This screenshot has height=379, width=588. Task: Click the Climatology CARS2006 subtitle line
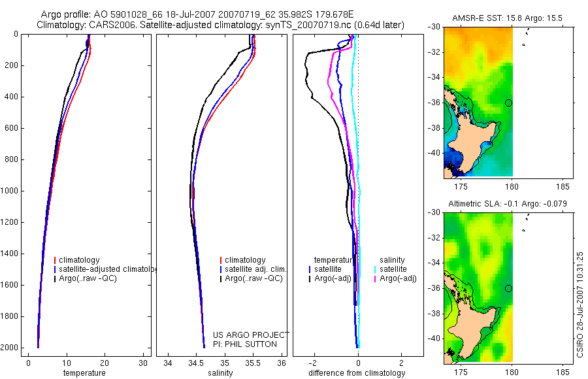(221, 25)
